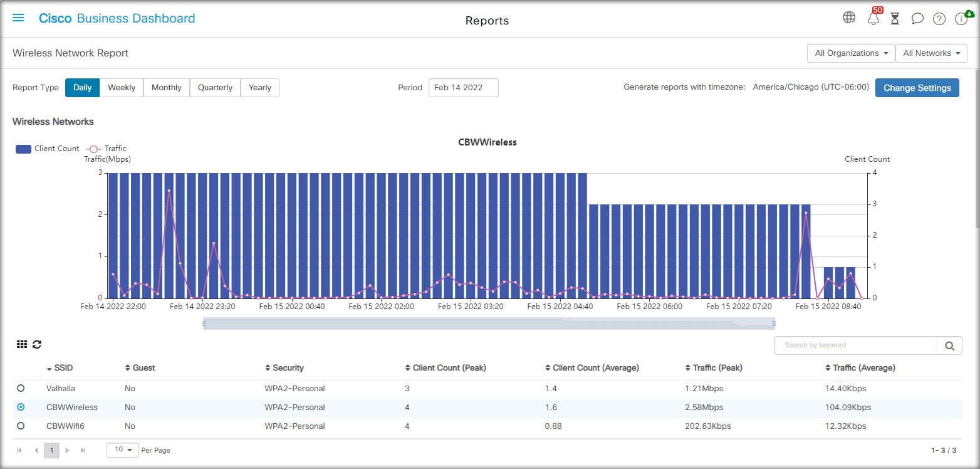Image resolution: width=980 pixels, height=469 pixels.
Task: Refresh the wireless networks table
Action: pyautogui.click(x=37, y=344)
